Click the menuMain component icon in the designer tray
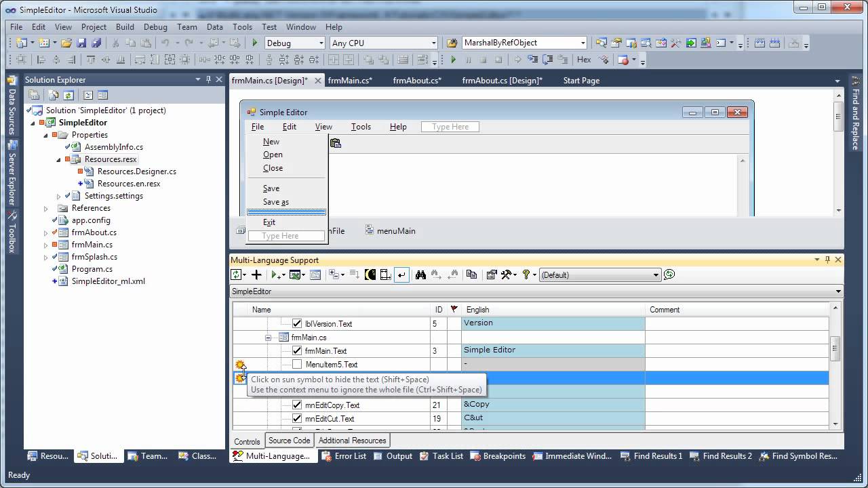Image resolution: width=868 pixels, height=488 pixels. (x=370, y=230)
